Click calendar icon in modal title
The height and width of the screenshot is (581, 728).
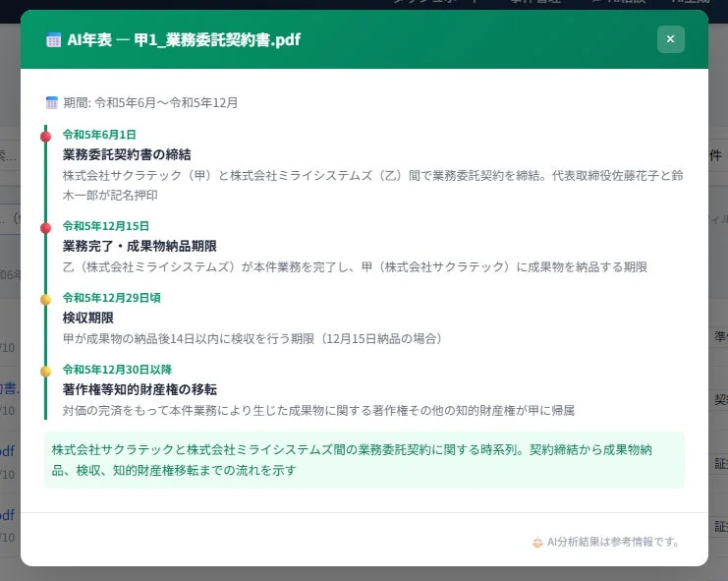point(53,40)
